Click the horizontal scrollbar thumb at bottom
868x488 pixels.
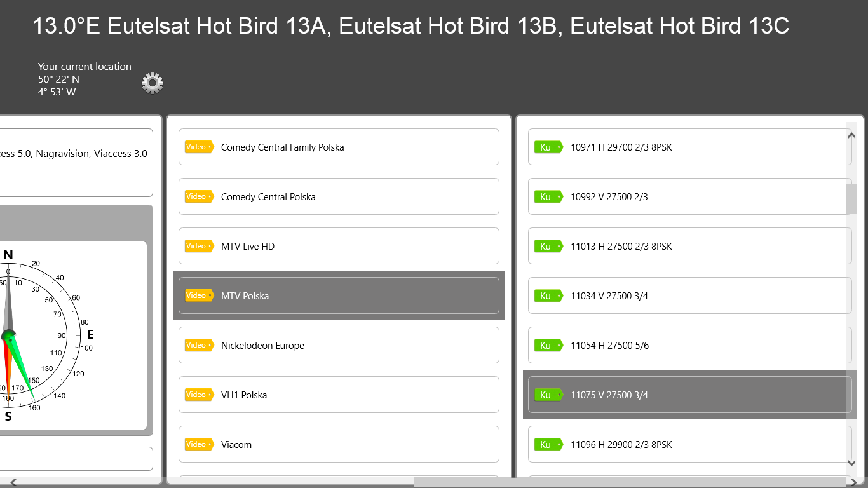pos(629,482)
